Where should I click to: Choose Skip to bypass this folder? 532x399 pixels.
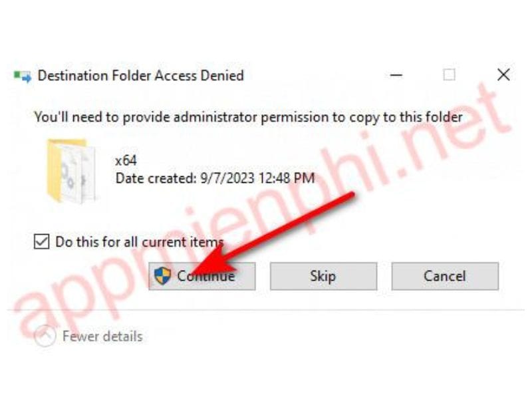click(x=323, y=276)
